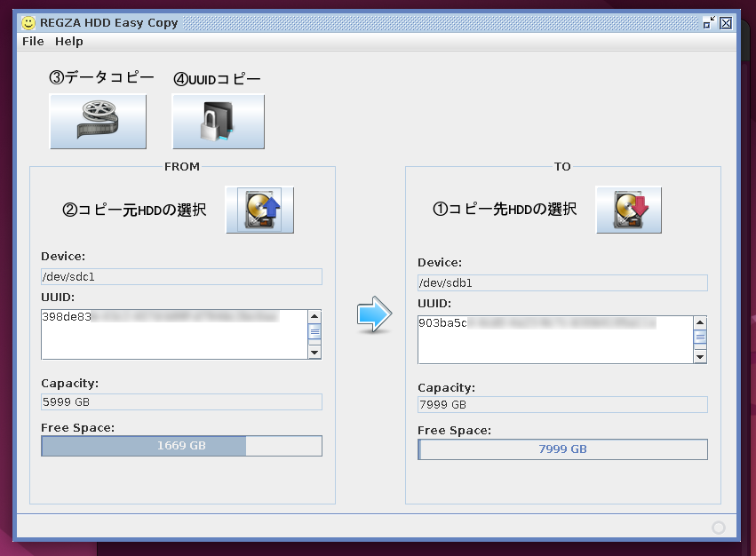Click the TO Free Space 7999 GB bar
This screenshot has height=556, width=756.
(562, 449)
